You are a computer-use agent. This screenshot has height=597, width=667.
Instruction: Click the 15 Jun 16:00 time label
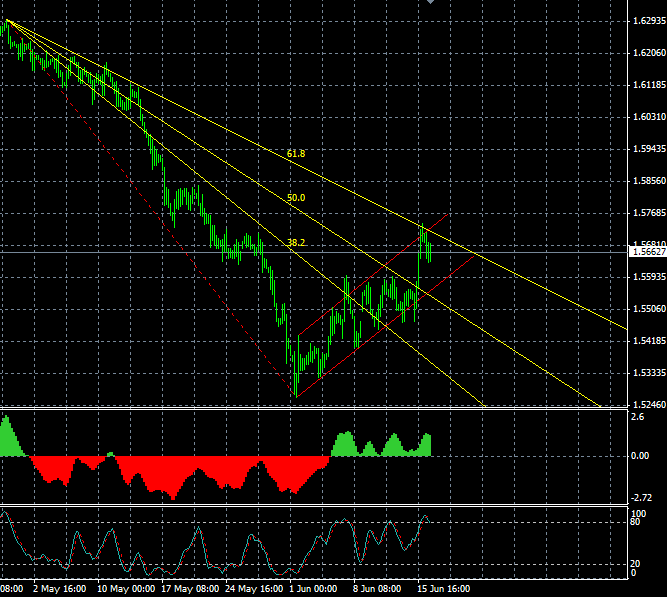click(443, 589)
